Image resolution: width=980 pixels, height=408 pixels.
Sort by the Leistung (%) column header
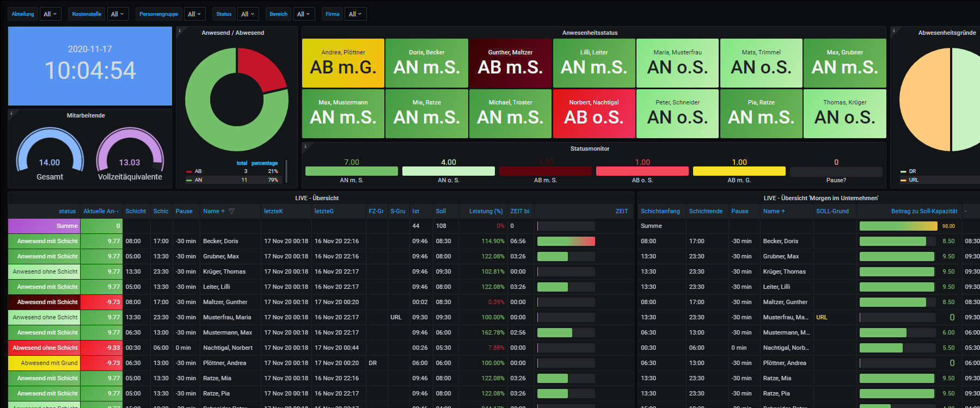[x=486, y=211]
